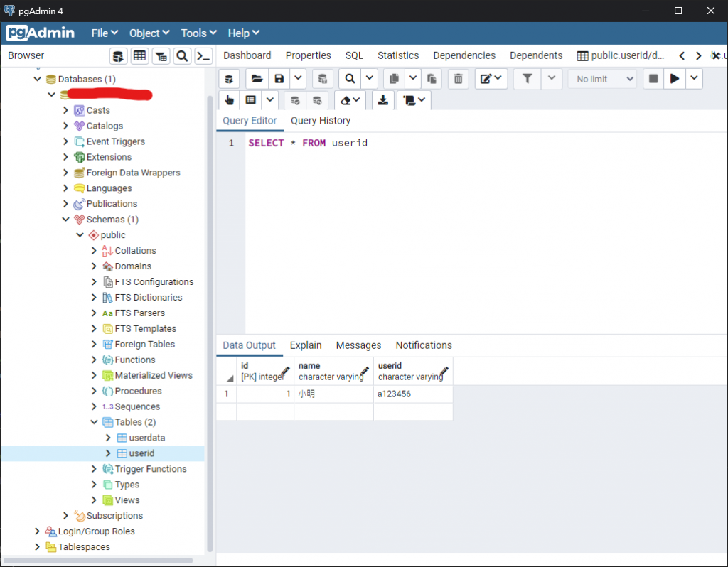The width and height of the screenshot is (728, 567).
Task: Switch to the Explain results tab
Action: click(x=306, y=345)
